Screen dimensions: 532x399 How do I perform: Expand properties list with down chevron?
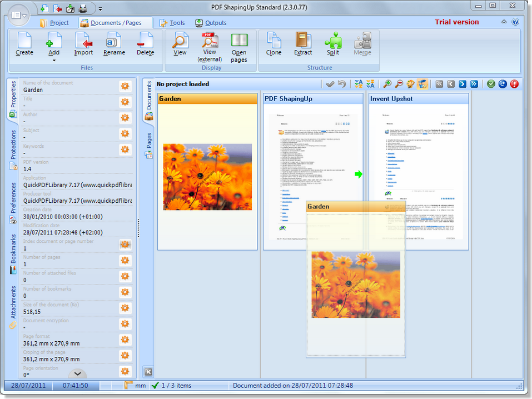tap(77, 373)
